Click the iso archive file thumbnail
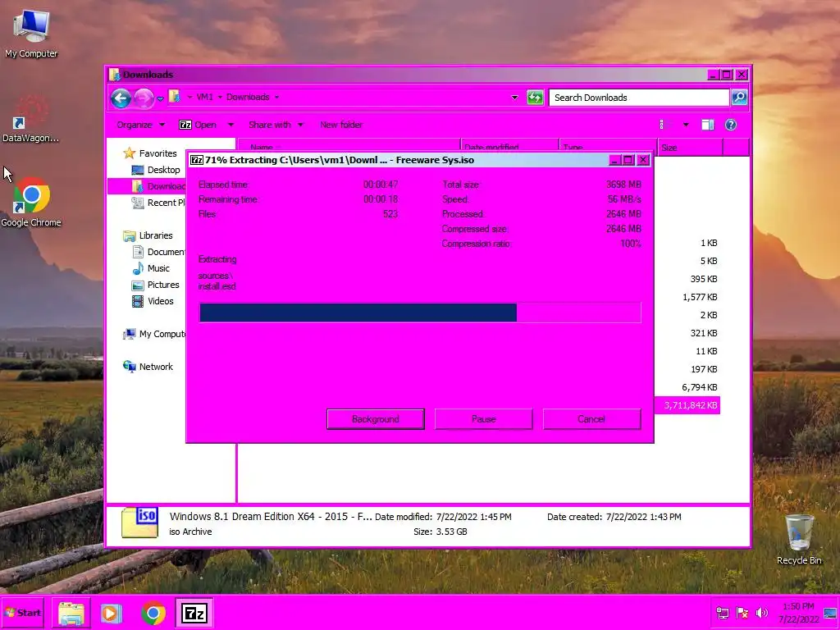The height and width of the screenshot is (630, 840). coord(139,523)
